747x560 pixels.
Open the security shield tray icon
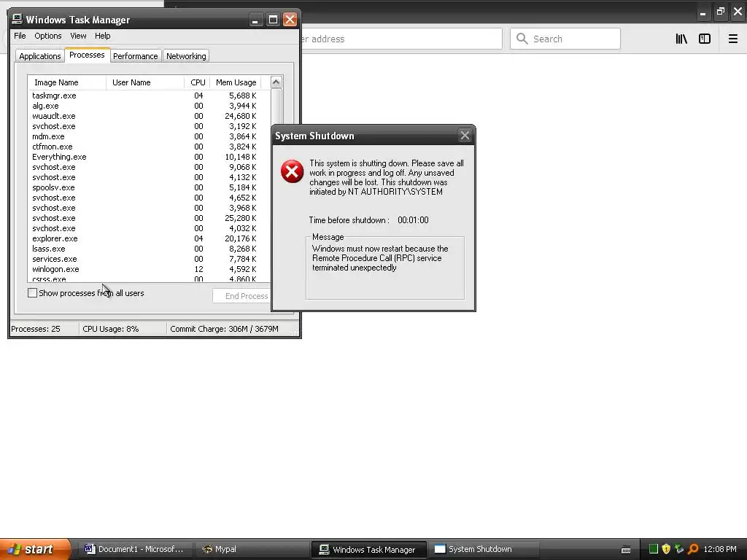(666, 549)
